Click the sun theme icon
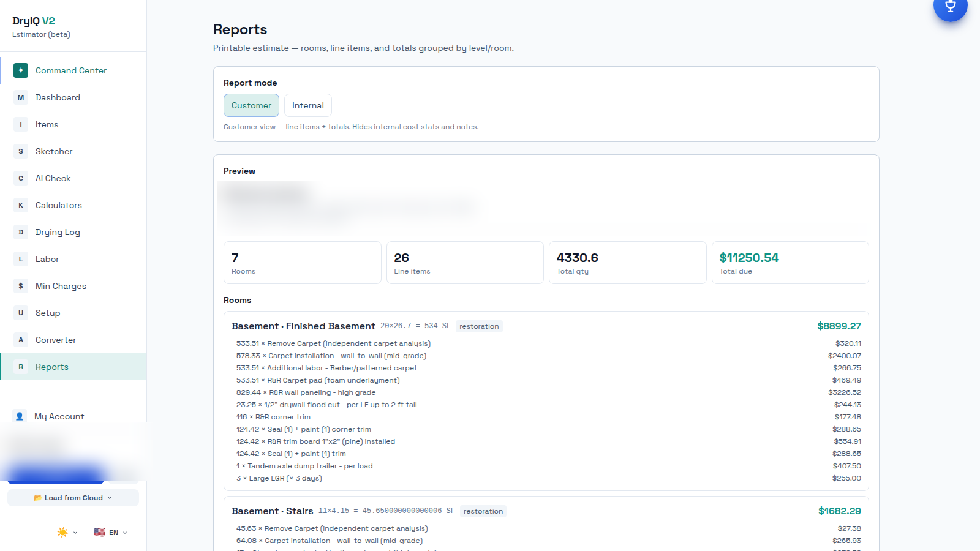Screen dimensions: 980x551 pyautogui.click(x=62, y=533)
